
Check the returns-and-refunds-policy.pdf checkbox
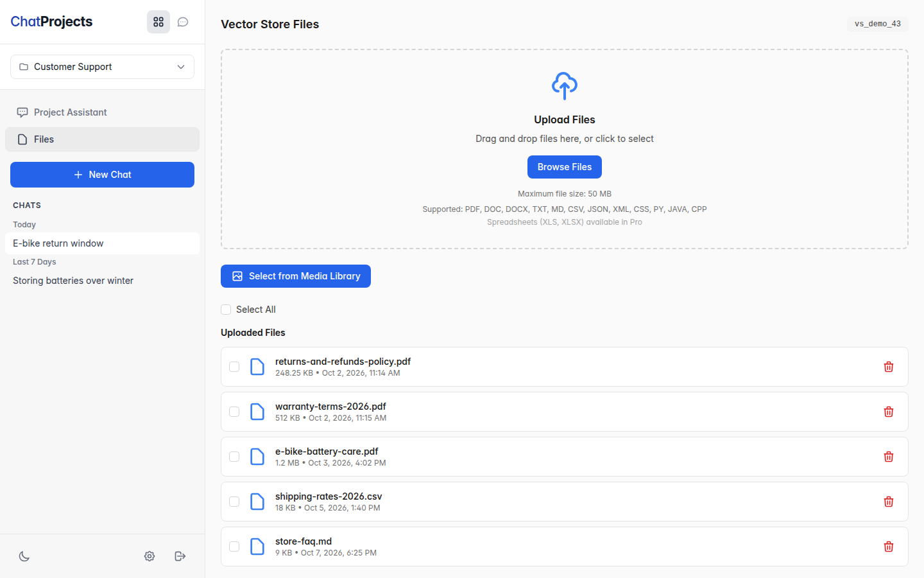click(x=234, y=367)
